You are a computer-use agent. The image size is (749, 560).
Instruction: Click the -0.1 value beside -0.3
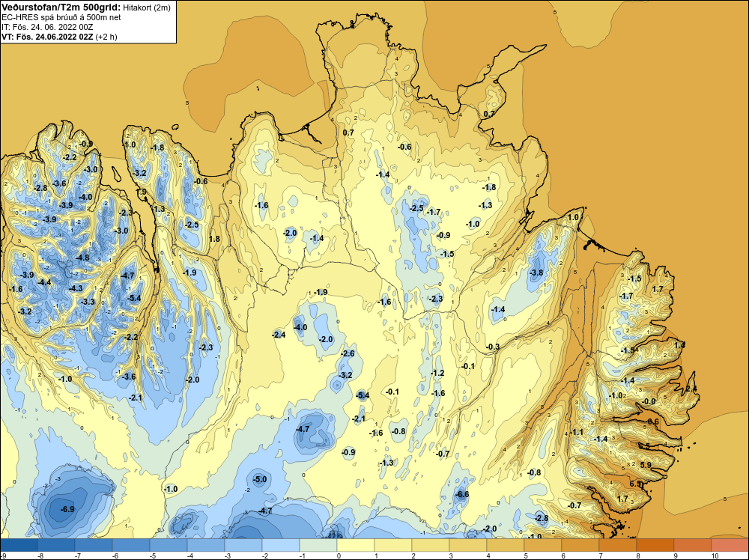tap(468, 366)
